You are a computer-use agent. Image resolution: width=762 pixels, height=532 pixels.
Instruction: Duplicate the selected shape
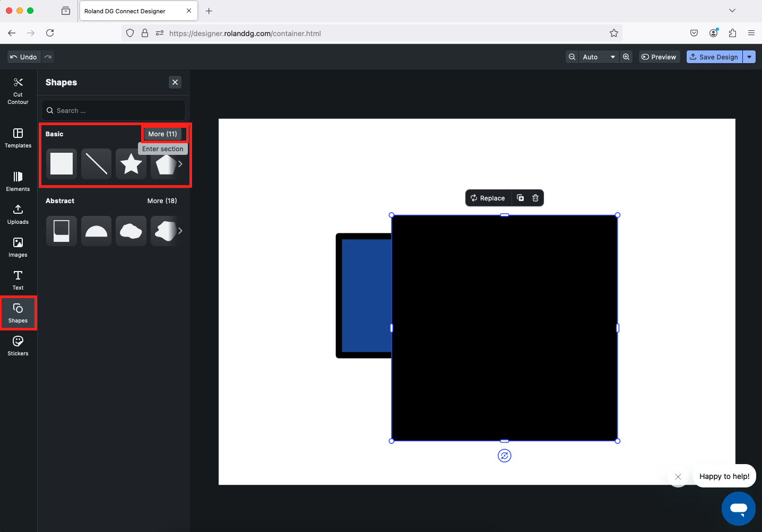(521, 198)
